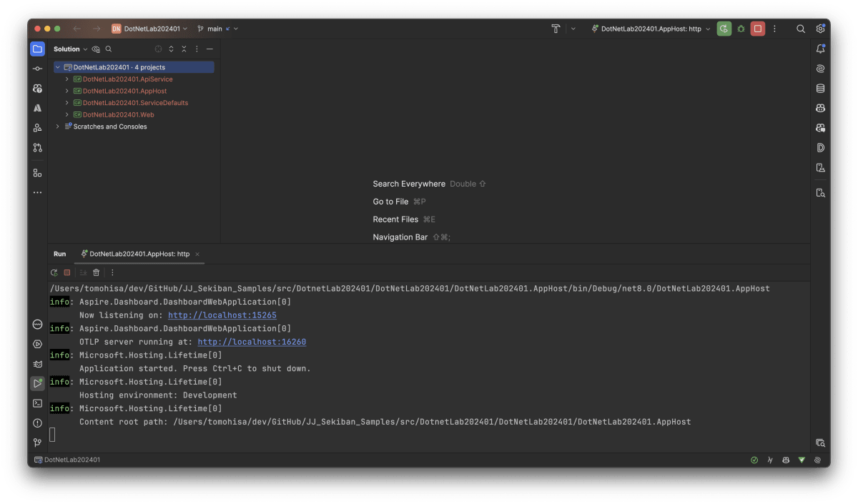
Task: Click Go to File hint in editor
Action: 390,202
